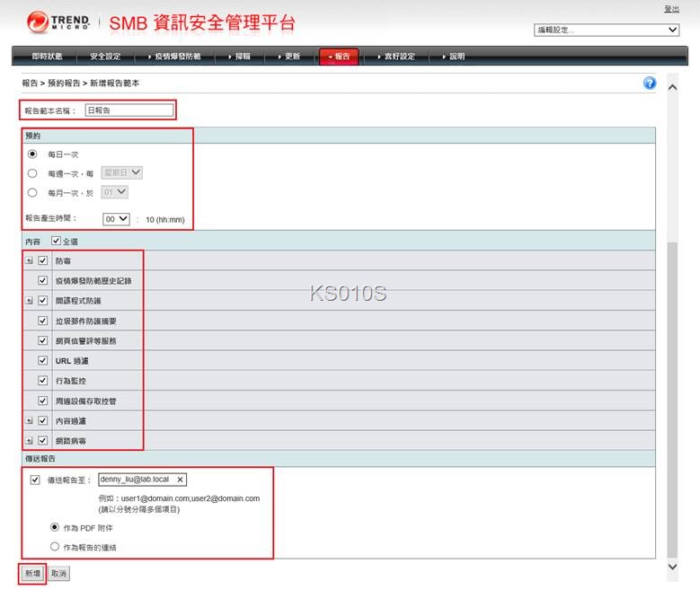Click the 預約報告 breadcrumb link
Image resolution: width=700 pixels, height=590 pixels.
coord(64,83)
